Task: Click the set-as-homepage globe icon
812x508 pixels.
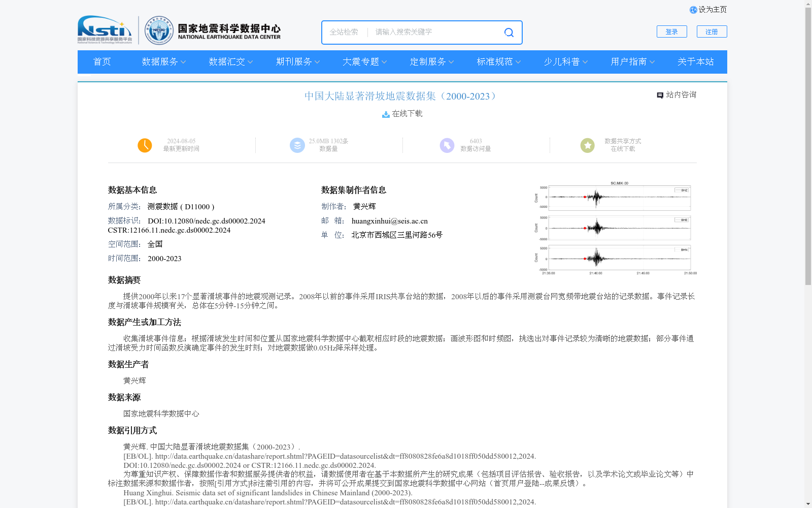Action: click(x=693, y=10)
